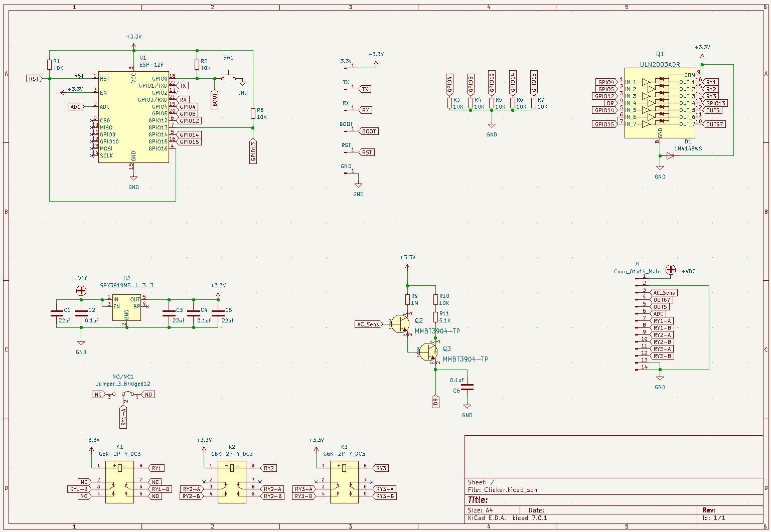Click capacitor C6 0.1uf symbol
The image size is (771, 532).
pos(467,387)
